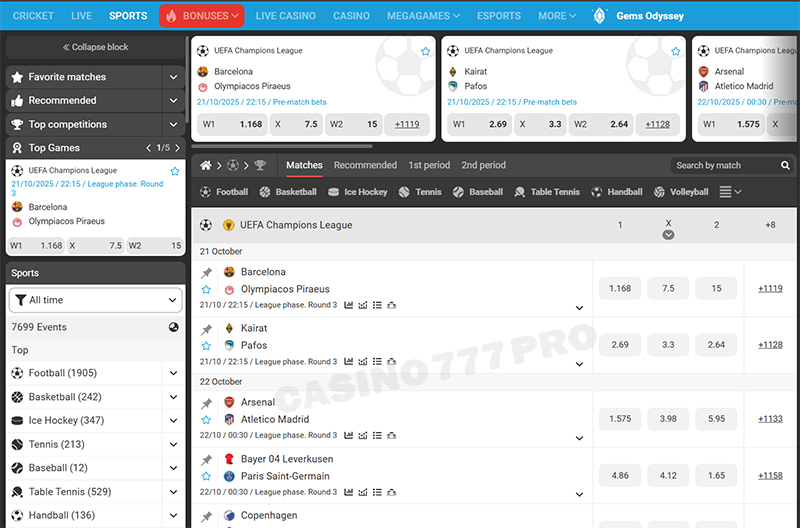
Task: Click Collapse block button
Action: (x=95, y=47)
